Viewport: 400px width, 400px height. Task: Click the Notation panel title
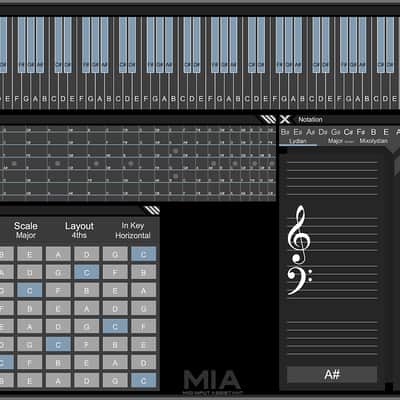coord(310,119)
